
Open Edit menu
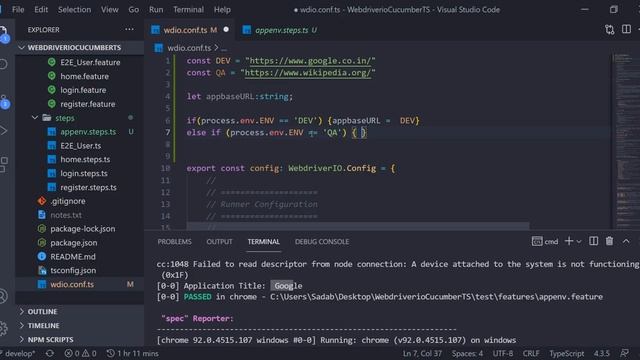tap(41, 9)
